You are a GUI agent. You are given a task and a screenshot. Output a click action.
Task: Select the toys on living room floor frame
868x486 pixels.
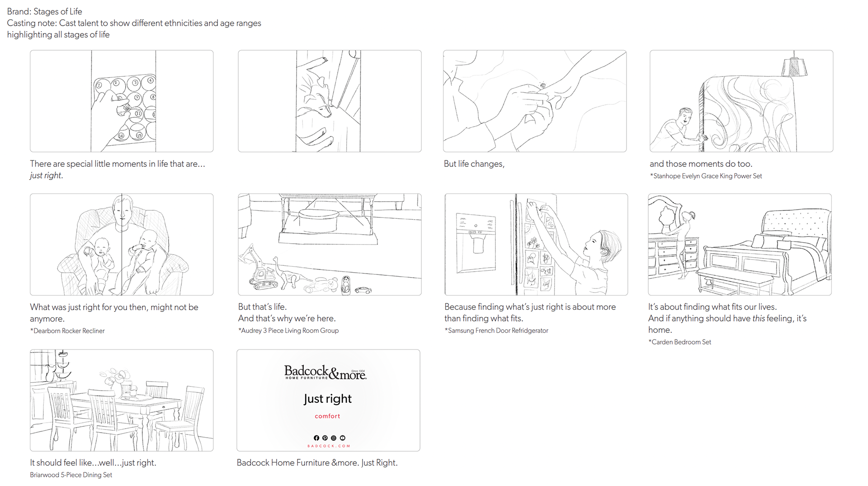coord(330,245)
